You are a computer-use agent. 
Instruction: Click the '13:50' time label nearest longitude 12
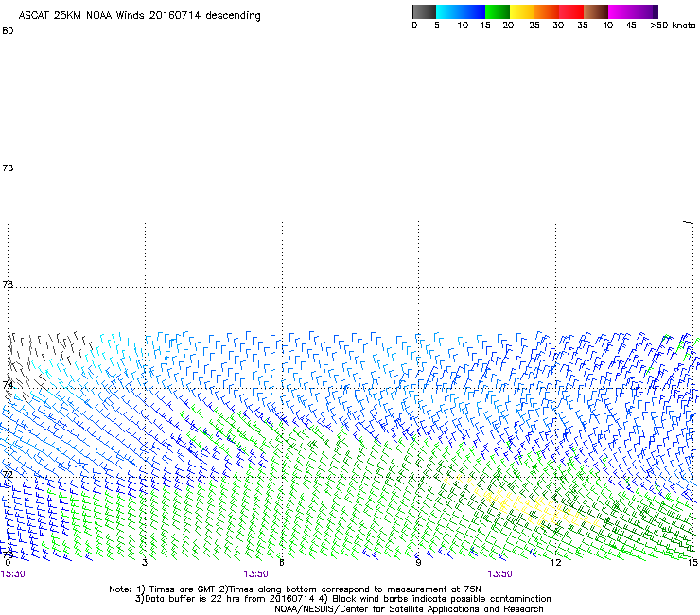(499, 574)
